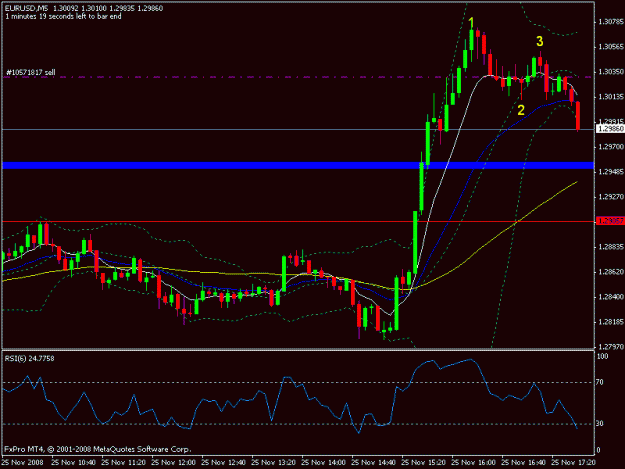
Task: Click the '25 Nov 15:20' time label
Action: pyautogui.click(x=423, y=463)
